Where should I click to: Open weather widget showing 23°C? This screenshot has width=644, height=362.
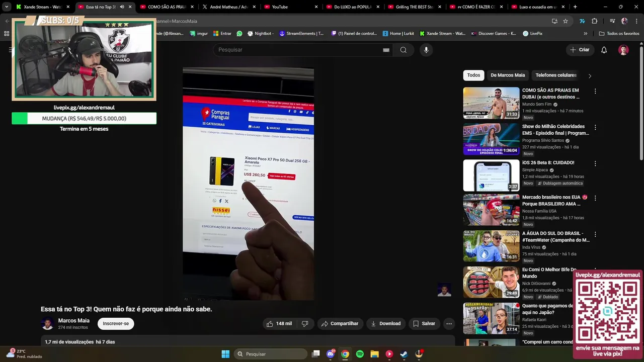click(24, 354)
